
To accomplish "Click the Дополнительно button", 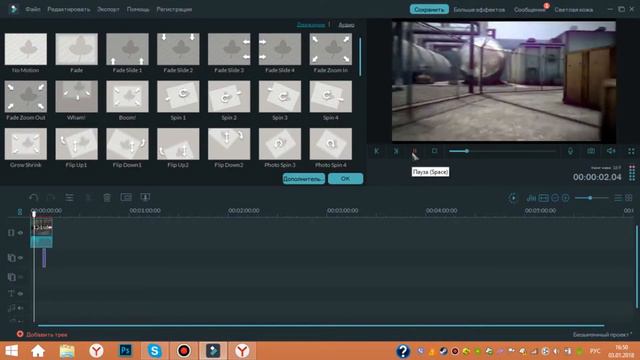I will tap(304, 179).
